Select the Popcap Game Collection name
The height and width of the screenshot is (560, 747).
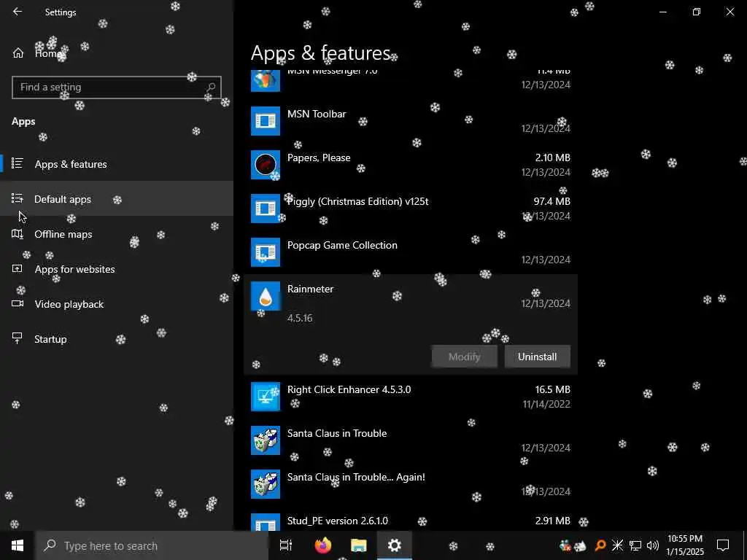(x=342, y=245)
